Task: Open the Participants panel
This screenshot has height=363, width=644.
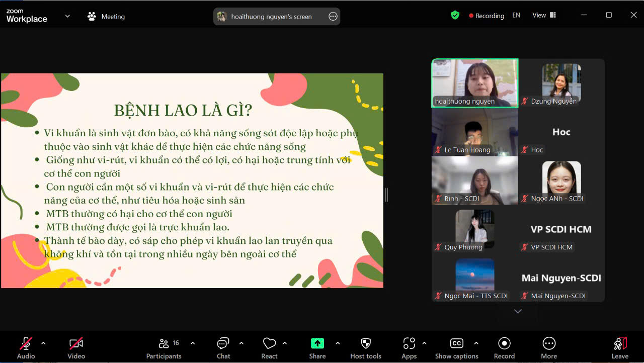Action: (164, 348)
